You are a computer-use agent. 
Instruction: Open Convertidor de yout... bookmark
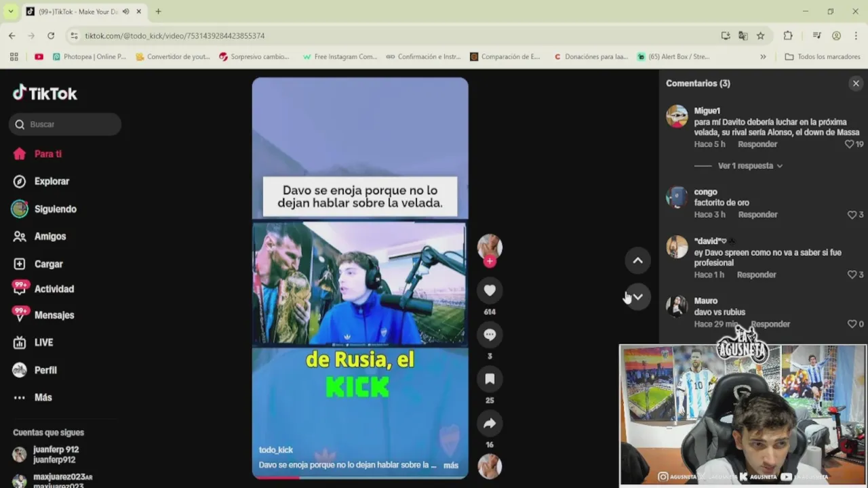(172, 57)
